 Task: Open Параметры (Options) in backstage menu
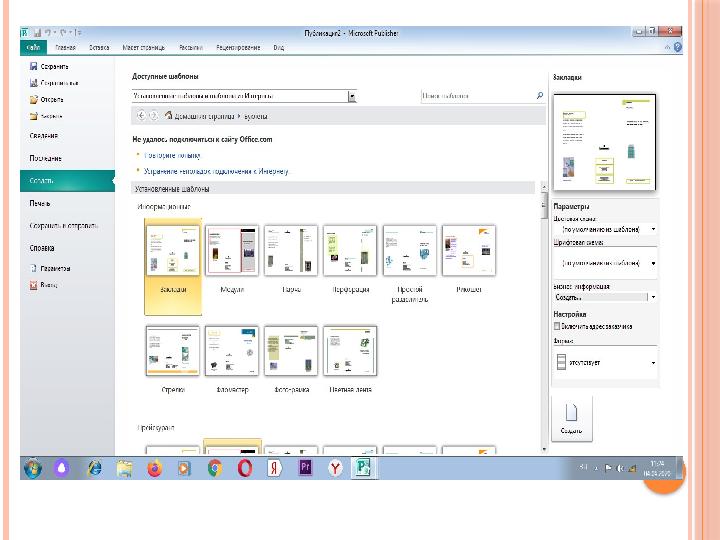coord(50,268)
